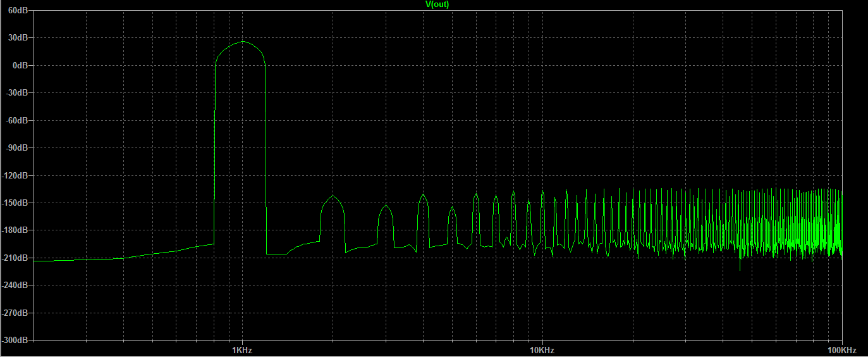Click the second harmonic peak near 2KHz

tap(333, 196)
